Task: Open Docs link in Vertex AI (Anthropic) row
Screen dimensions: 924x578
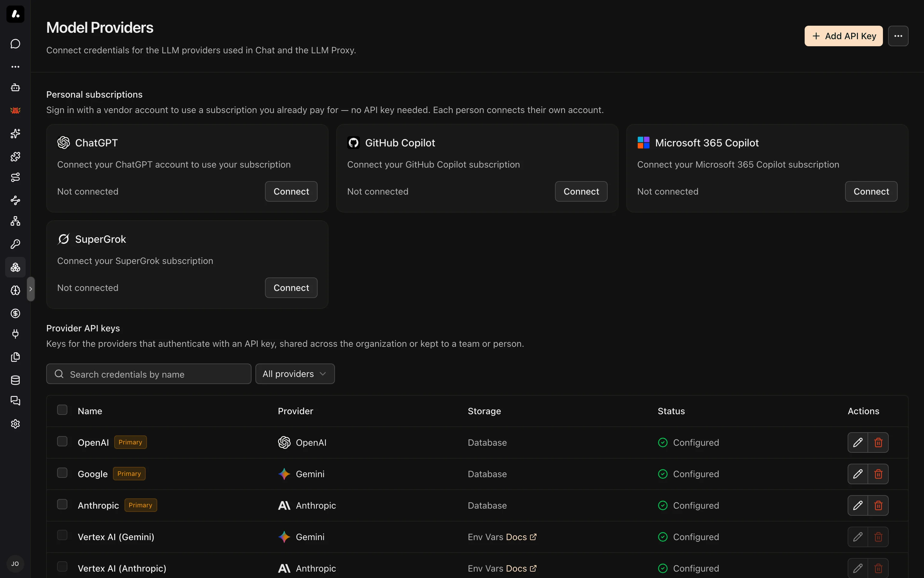Action: tap(521, 568)
